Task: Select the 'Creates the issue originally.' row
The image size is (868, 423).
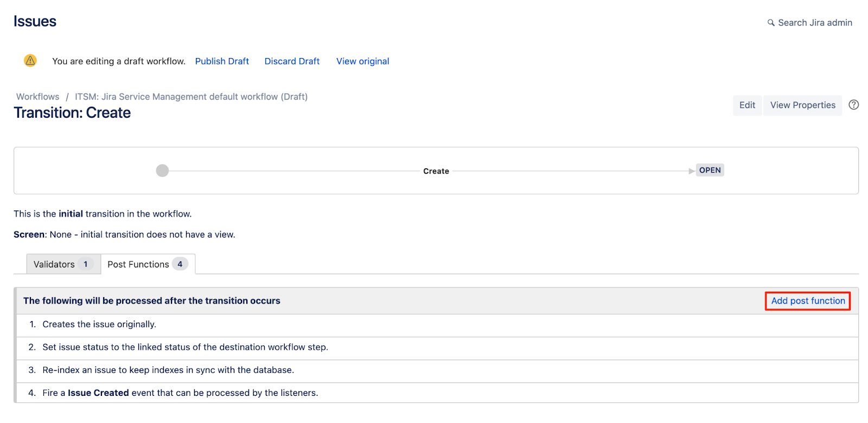Action: point(437,324)
